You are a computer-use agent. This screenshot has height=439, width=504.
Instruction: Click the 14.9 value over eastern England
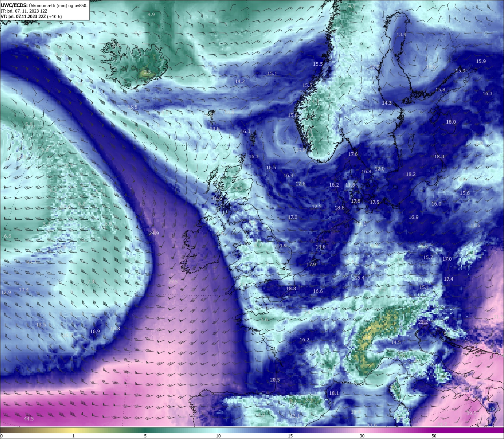point(282,246)
